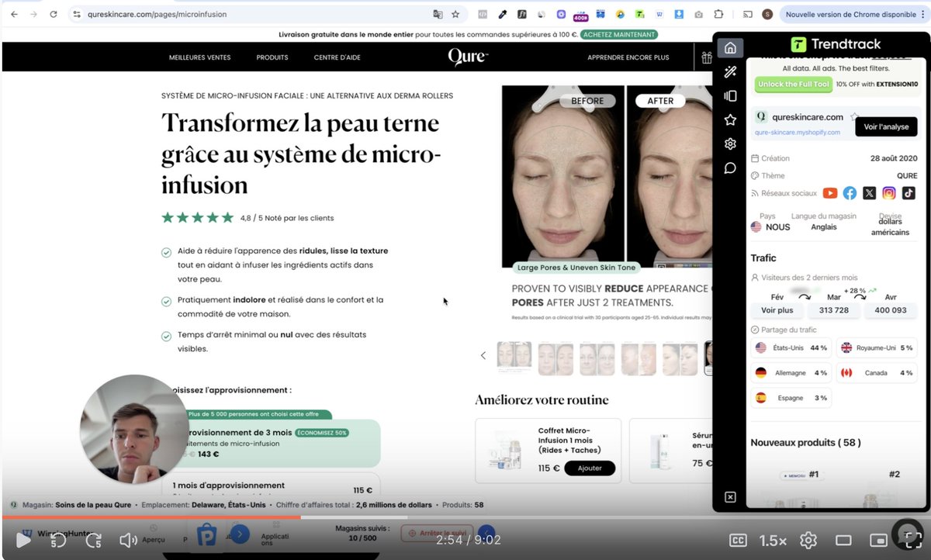The image size is (931, 560).
Task: Change the 1.5× playback speed
Action: point(774,541)
